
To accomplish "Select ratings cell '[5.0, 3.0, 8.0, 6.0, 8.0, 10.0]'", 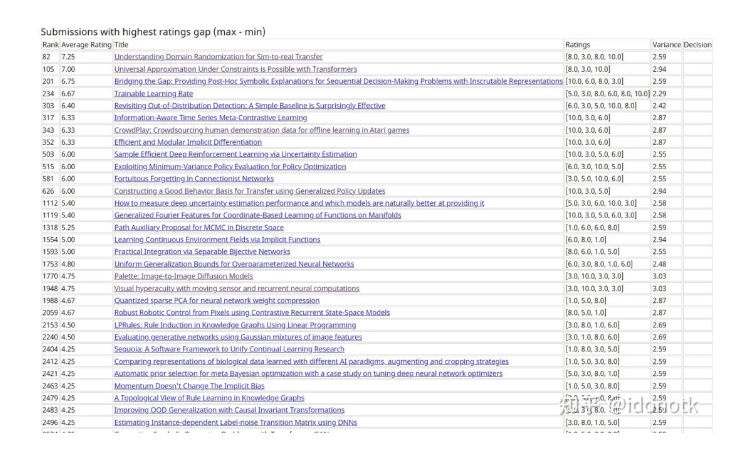I will pos(607,93).
